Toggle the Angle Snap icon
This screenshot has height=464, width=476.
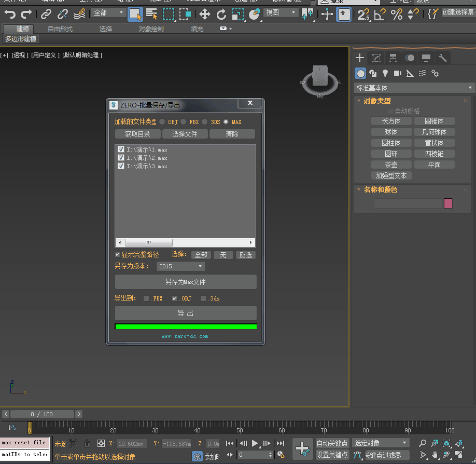[x=380, y=14]
